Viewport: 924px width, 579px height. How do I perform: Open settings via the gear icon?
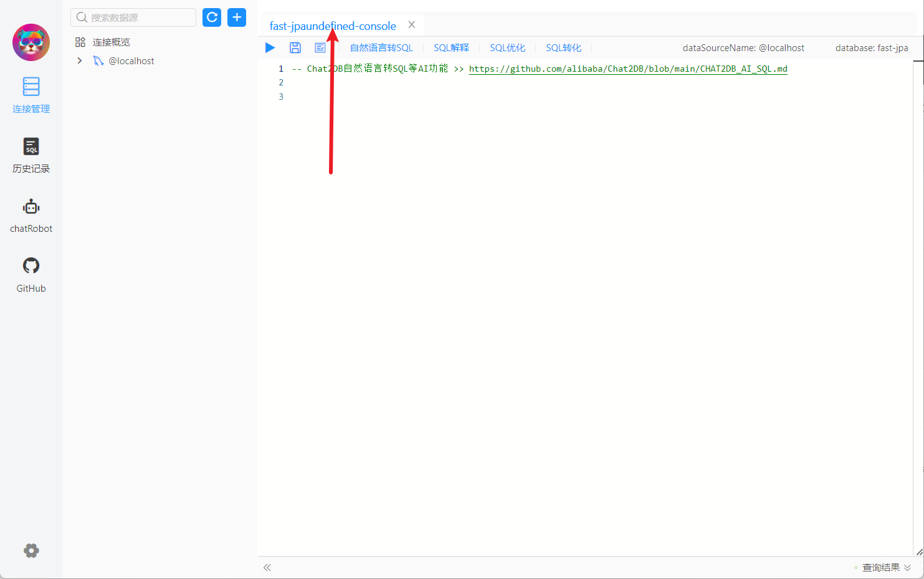click(x=31, y=550)
